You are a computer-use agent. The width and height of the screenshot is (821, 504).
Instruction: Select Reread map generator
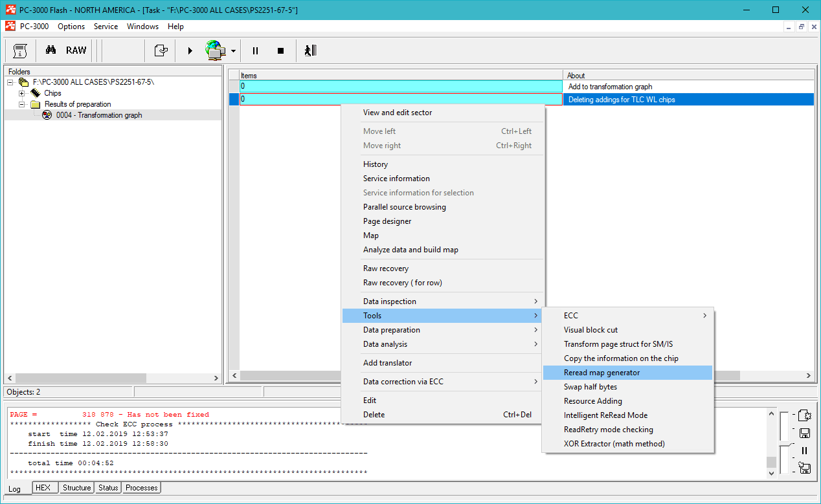[627, 373]
